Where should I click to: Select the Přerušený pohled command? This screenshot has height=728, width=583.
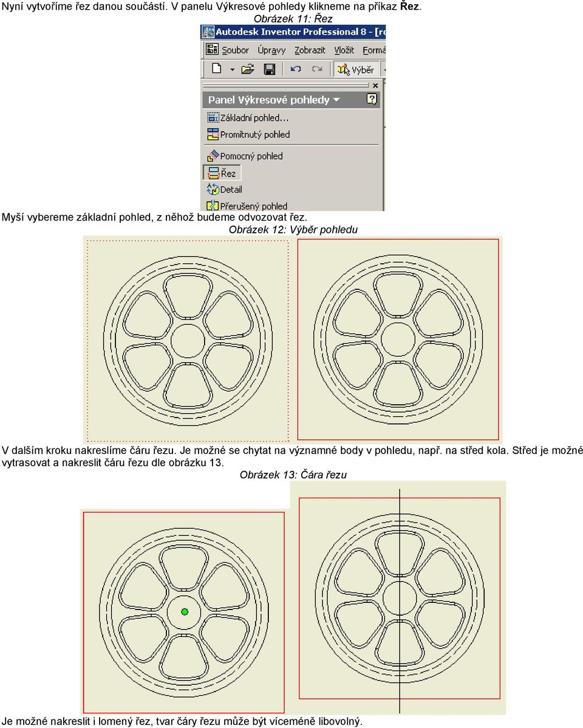(x=247, y=205)
